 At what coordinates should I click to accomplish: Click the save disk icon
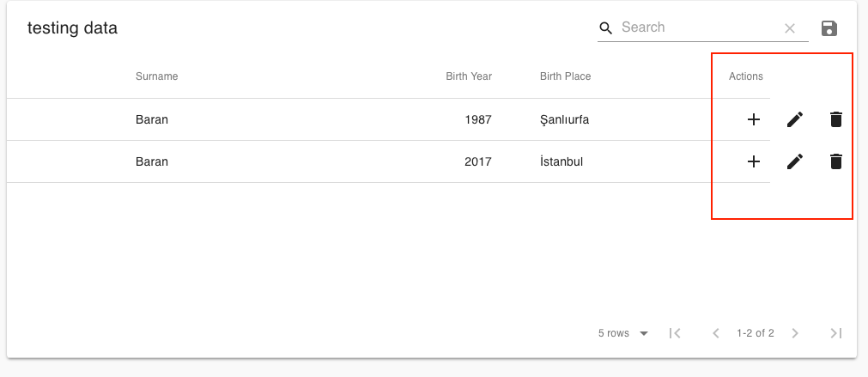pos(829,28)
